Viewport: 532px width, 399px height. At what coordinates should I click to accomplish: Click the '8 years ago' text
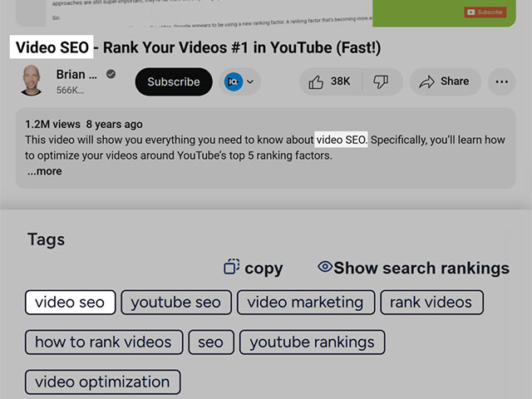tap(115, 124)
